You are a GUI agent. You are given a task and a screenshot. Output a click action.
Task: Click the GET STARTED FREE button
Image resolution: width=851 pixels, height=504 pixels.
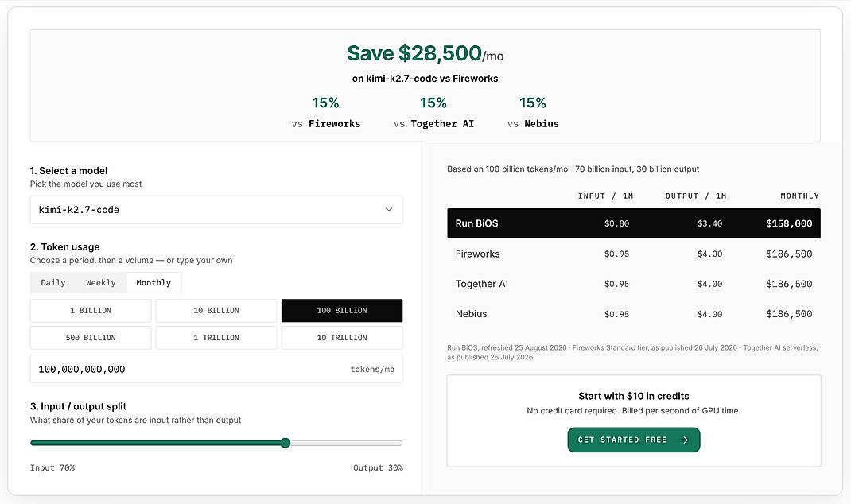(633, 440)
